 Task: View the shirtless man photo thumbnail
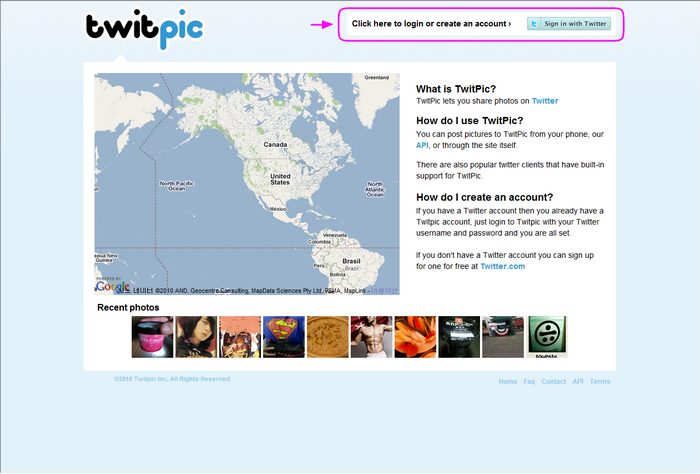pos(371,337)
